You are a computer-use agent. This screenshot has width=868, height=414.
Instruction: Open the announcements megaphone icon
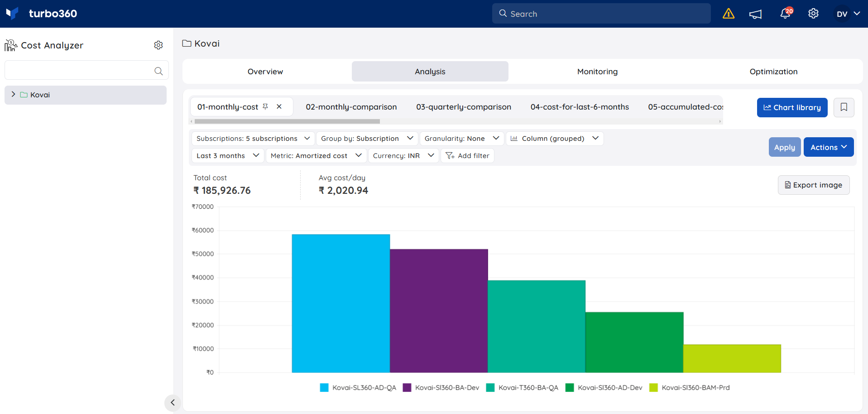click(x=755, y=14)
